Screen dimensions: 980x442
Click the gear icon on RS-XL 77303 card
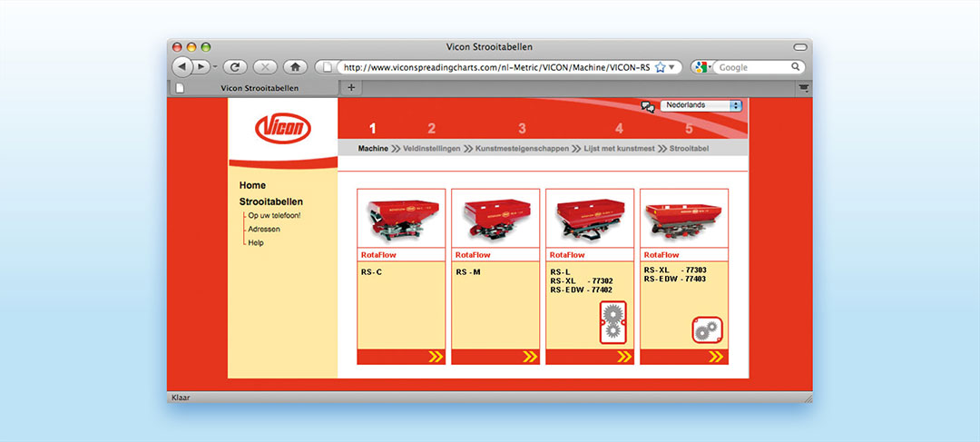click(x=708, y=329)
